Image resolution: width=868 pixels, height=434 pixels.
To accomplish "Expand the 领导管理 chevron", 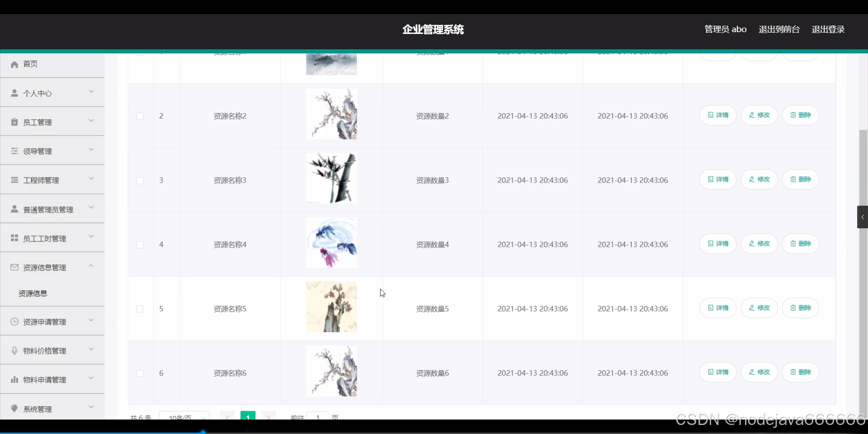I will 91,150.
